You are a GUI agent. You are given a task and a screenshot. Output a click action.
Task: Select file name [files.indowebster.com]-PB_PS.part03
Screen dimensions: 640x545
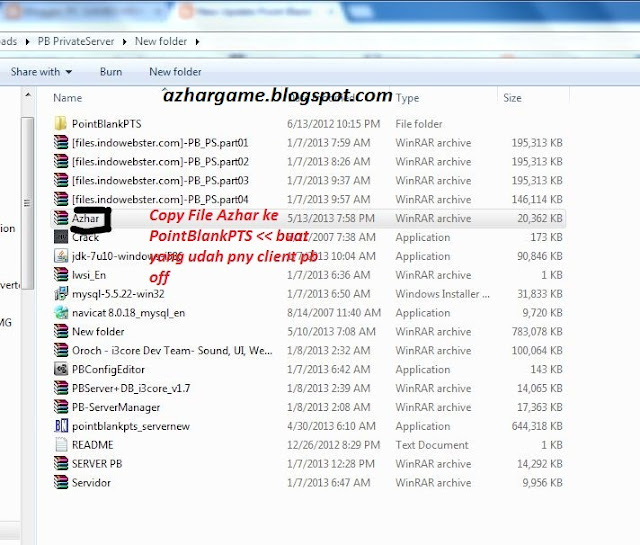click(160, 180)
